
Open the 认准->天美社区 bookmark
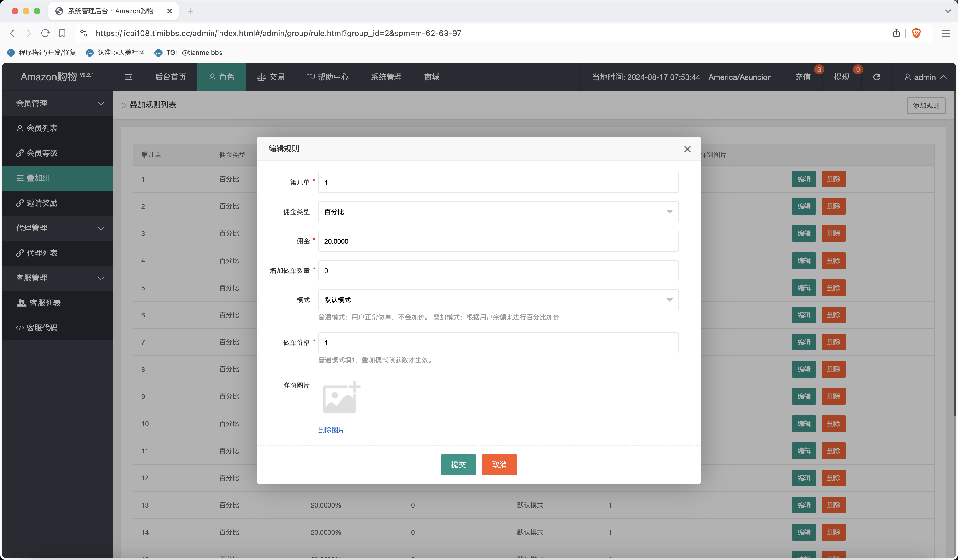pyautogui.click(x=116, y=52)
